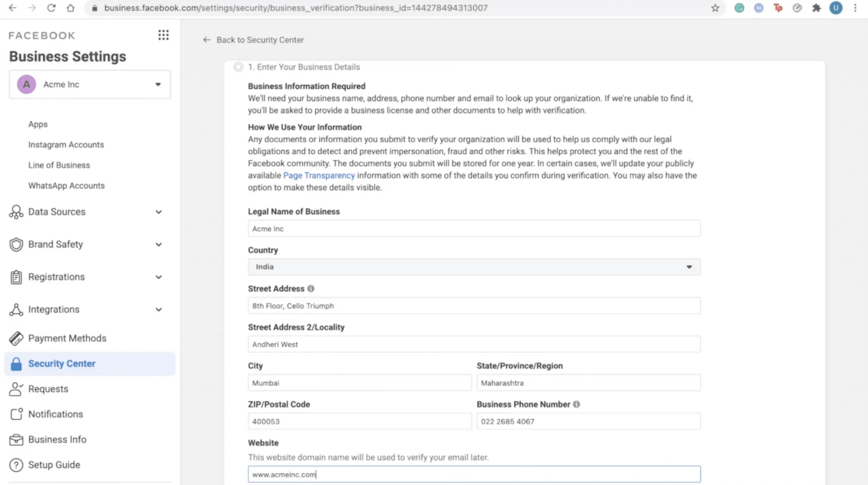Open the Facebook apps grid menu icon
This screenshot has width=868, height=485.
pos(163,35)
